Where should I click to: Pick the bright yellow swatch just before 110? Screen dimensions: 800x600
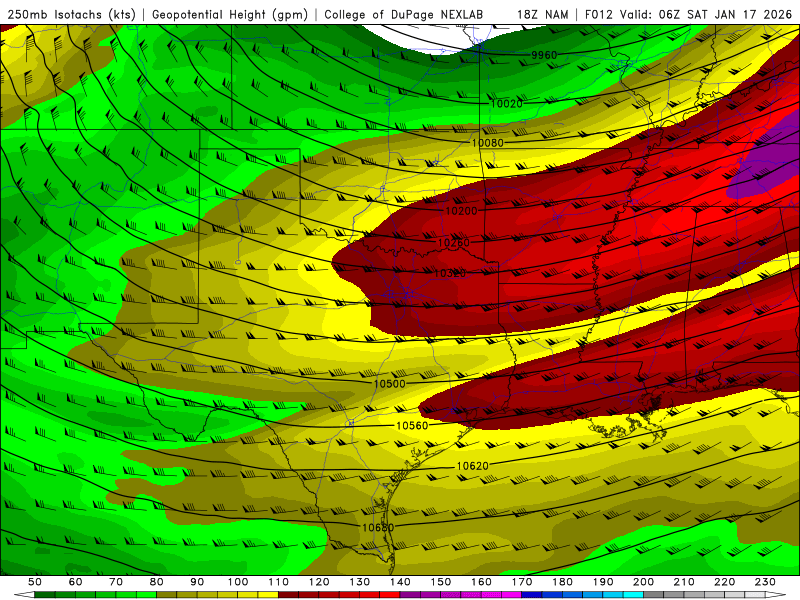268,595
